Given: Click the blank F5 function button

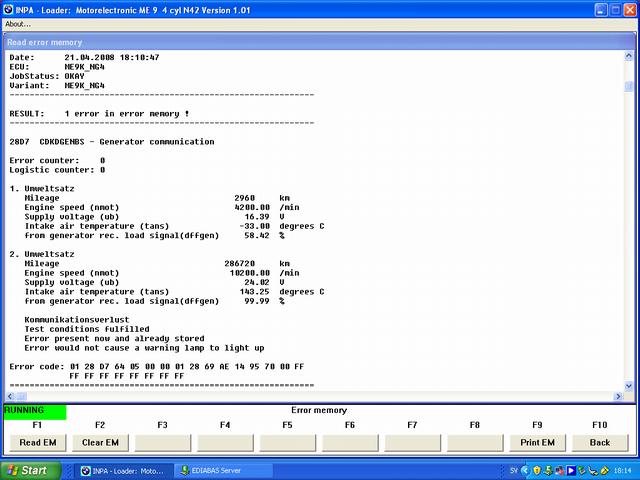Looking at the screenshot, I should click(288, 442).
